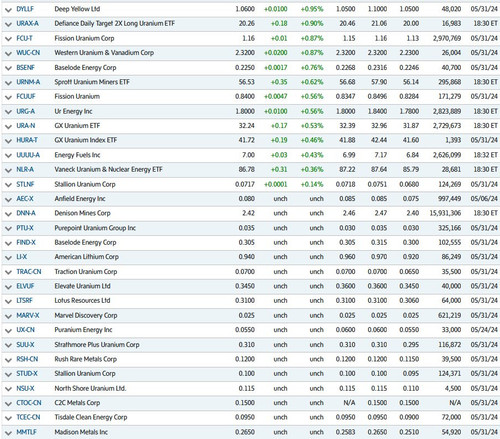
Task: Open the MMTLF ticker link
Action: [26, 432]
